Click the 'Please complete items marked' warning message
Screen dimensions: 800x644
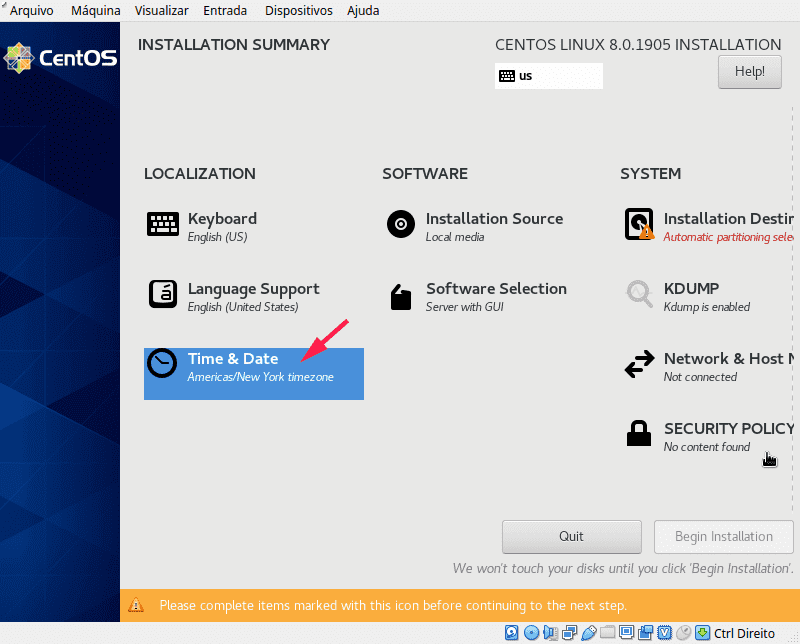[393, 606]
